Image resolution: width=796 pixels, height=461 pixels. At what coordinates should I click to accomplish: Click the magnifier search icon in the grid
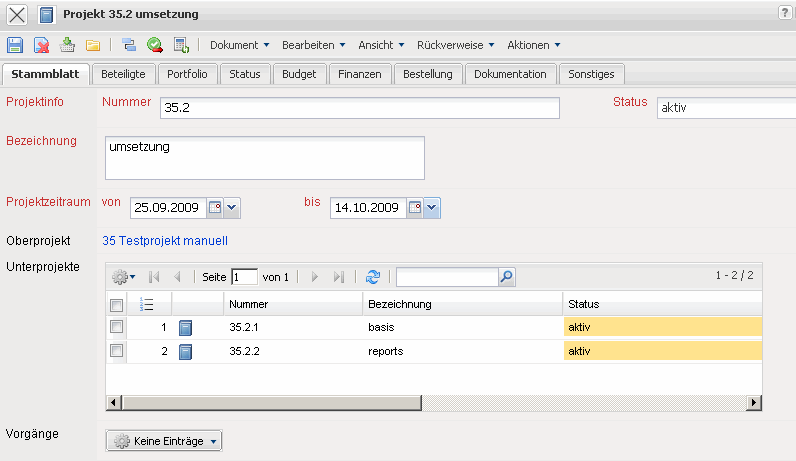(506, 277)
